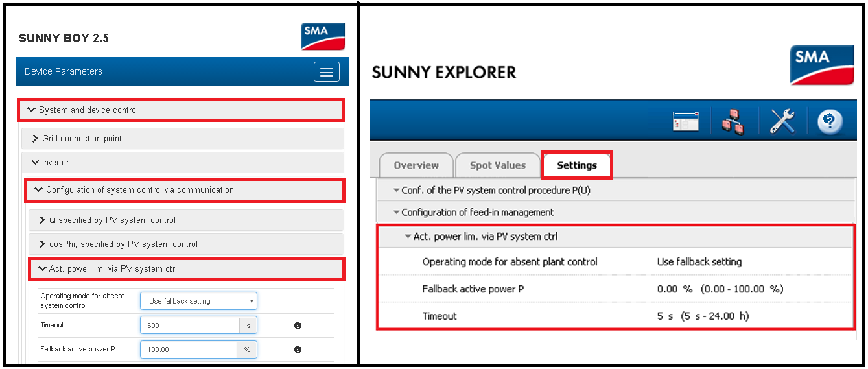Click the Timeout input field showing 600
This screenshot has width=868, height=369.
click(x=189, y=326)
